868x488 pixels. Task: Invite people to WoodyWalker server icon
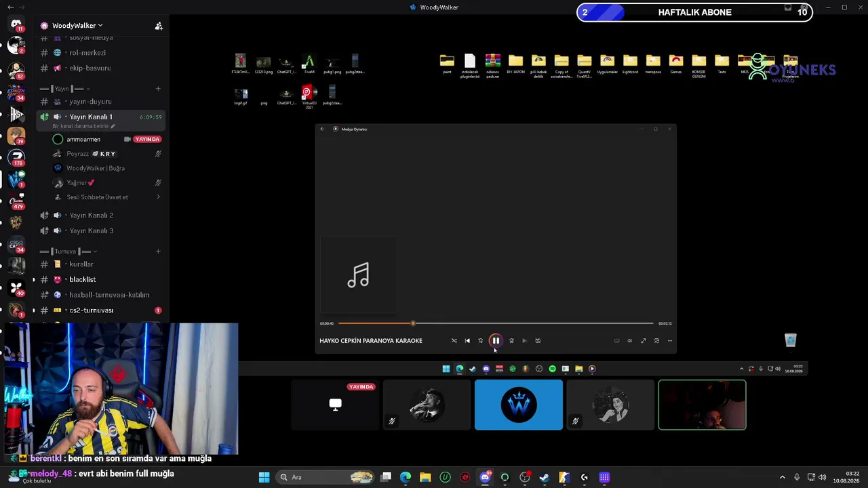[159, 26]
